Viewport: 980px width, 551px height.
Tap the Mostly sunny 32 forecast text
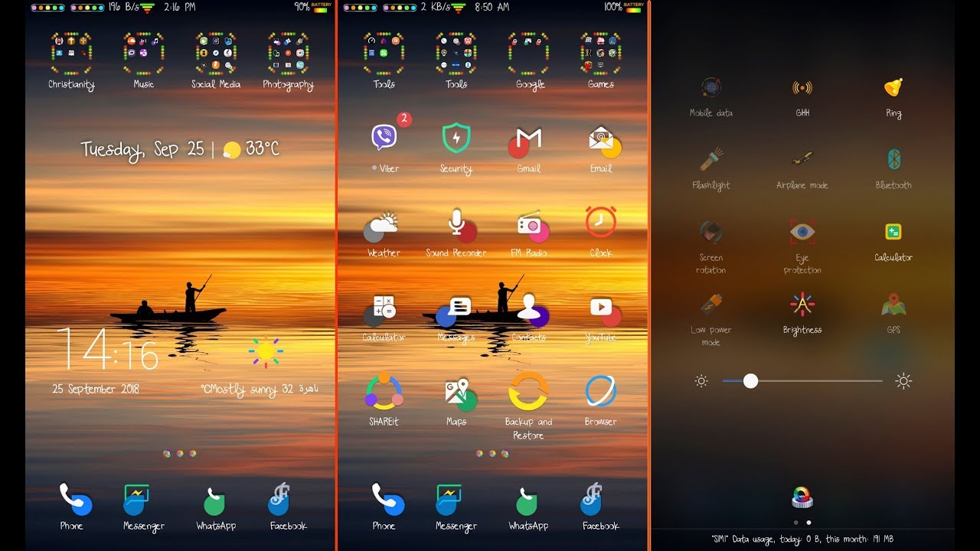(259, 390)
